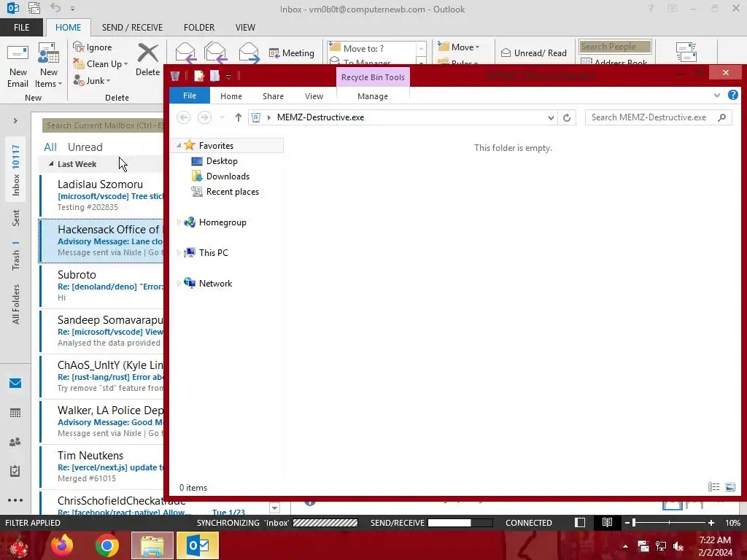This screenshot has width=747, height=560.
Task: Click zoom in plus on status bar
Action: (x=711, y=523)
